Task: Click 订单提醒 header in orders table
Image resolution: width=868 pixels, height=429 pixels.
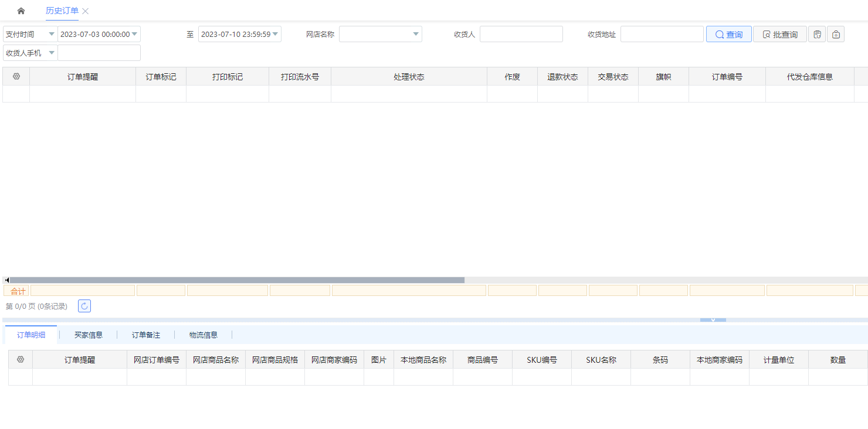Action: click(x=83, y=77)
